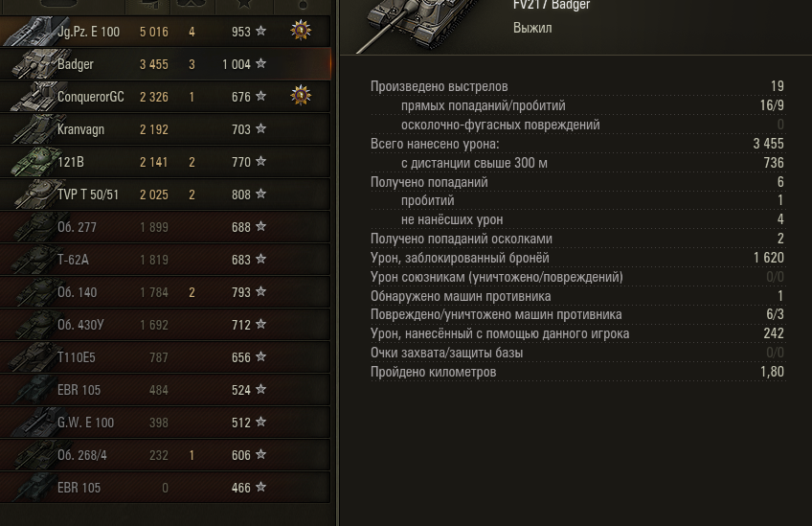Click the TVP T 50/51 tank icon

point(37,194)
